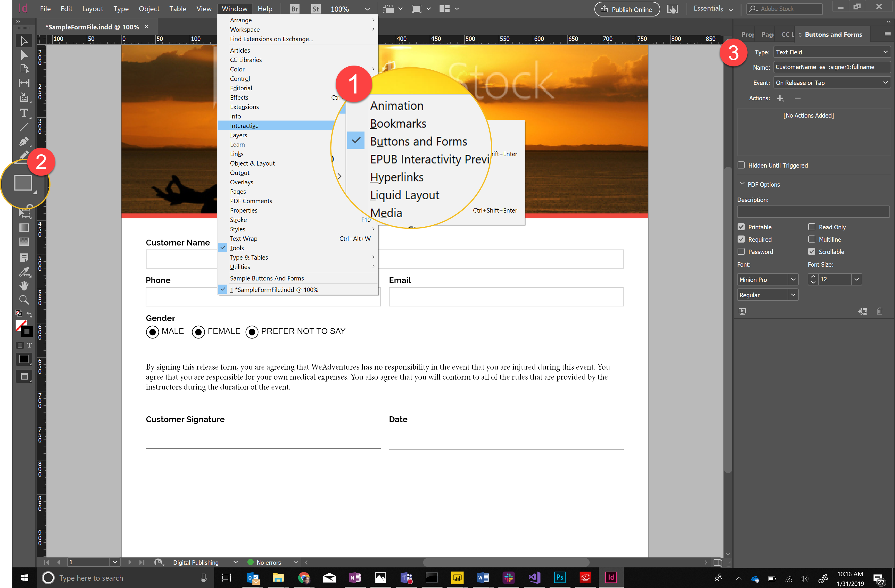Select the Gap tool
Image resolution: width=895 pixels, height=588 pixels.
(24, 83)
